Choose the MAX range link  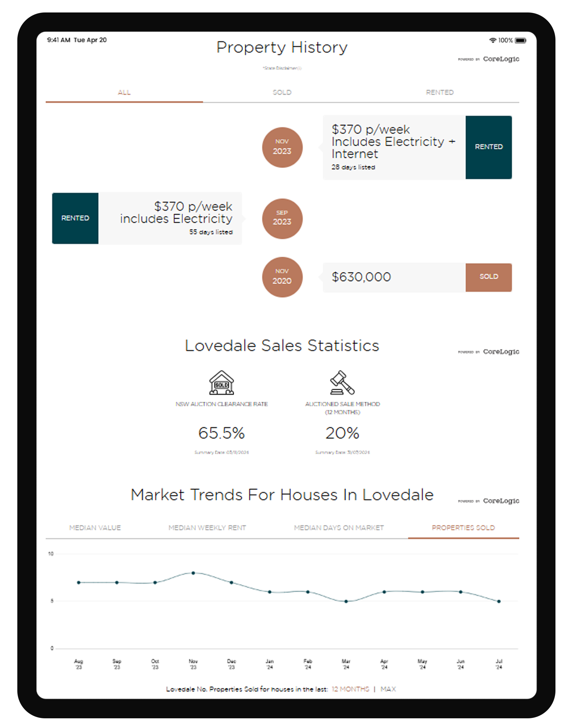tap(388, 689)
